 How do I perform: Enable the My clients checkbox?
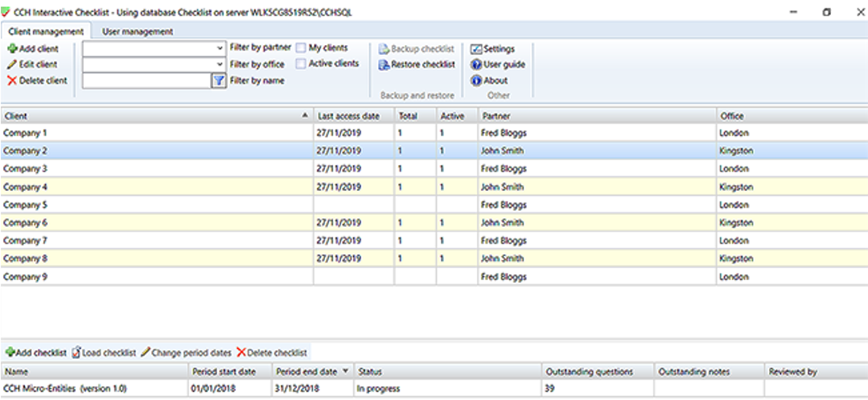(302, 48)
